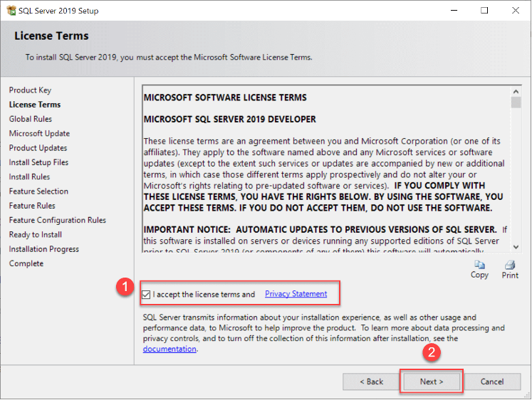Click the license text scroll down arrow

(x=516, y=247)
